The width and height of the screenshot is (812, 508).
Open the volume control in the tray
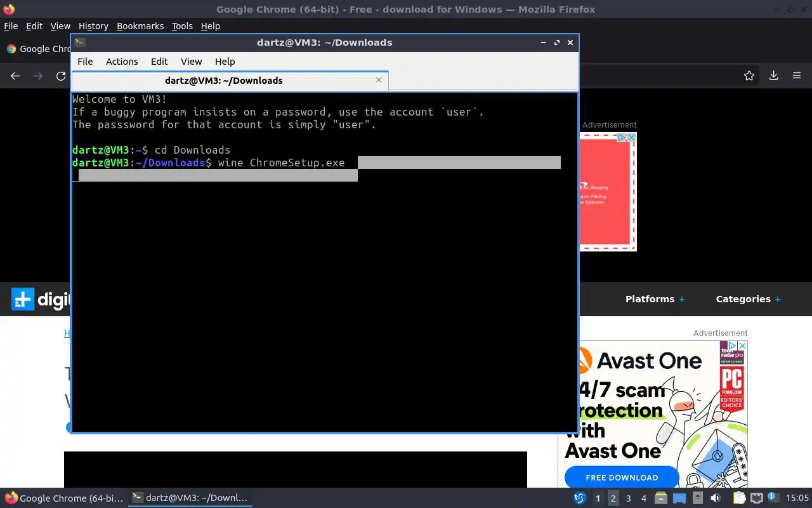tap(716, 498)
